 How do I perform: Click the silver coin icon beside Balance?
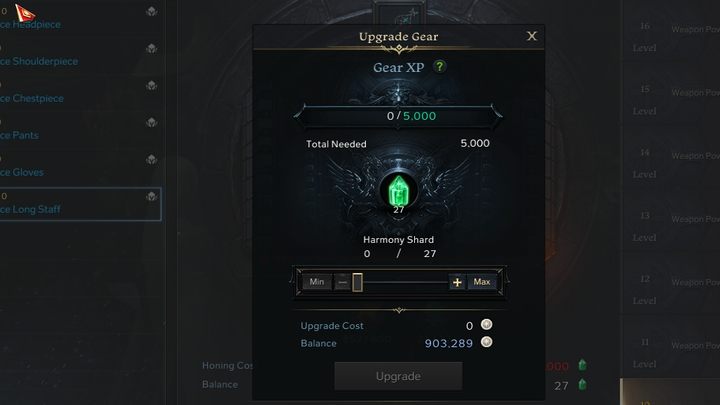(x=487, y=342)
